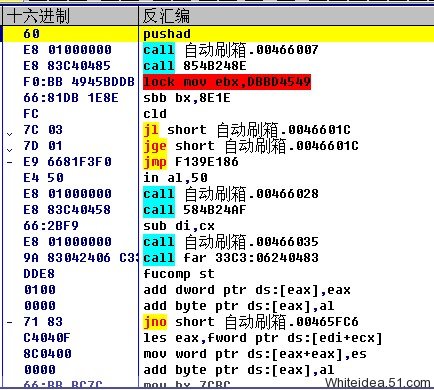The height and width of the screenshot is (390, 434).
Task: Click hex bytes F0:BB 4945BDDB
Action: click(x=79, y=82)
